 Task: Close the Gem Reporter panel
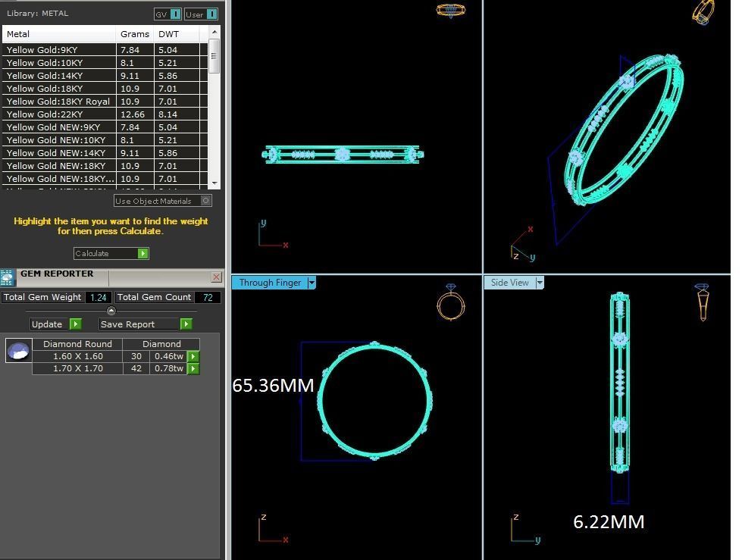click(x=216, y=277)
